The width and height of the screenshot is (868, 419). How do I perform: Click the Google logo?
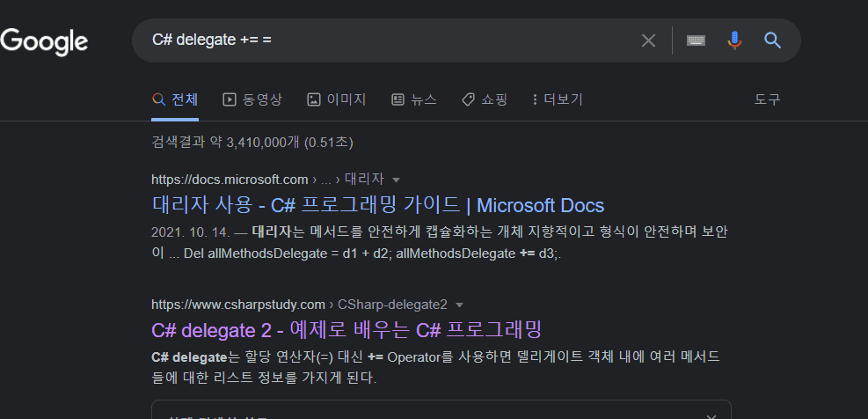tap(44, 41)
